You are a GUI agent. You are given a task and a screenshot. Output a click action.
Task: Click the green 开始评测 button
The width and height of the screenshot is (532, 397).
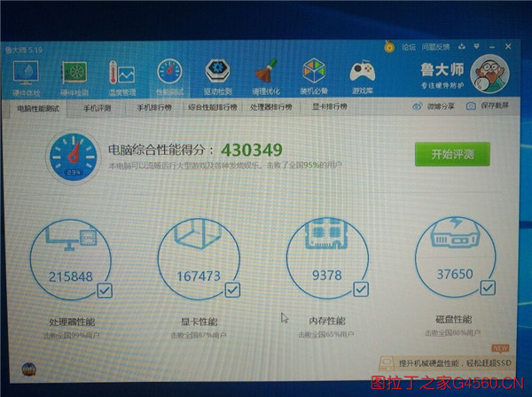(452, 154)
